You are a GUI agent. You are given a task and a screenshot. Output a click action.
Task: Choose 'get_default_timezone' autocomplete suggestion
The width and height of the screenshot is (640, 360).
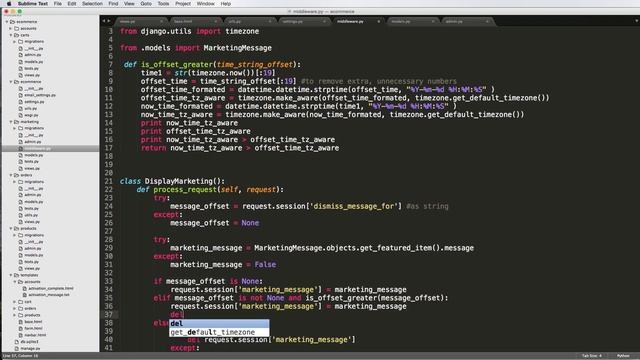pos(219,332)
